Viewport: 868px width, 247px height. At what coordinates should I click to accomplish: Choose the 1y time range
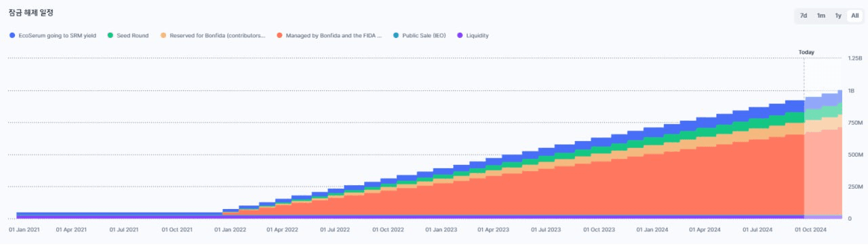tap(838, 16)
